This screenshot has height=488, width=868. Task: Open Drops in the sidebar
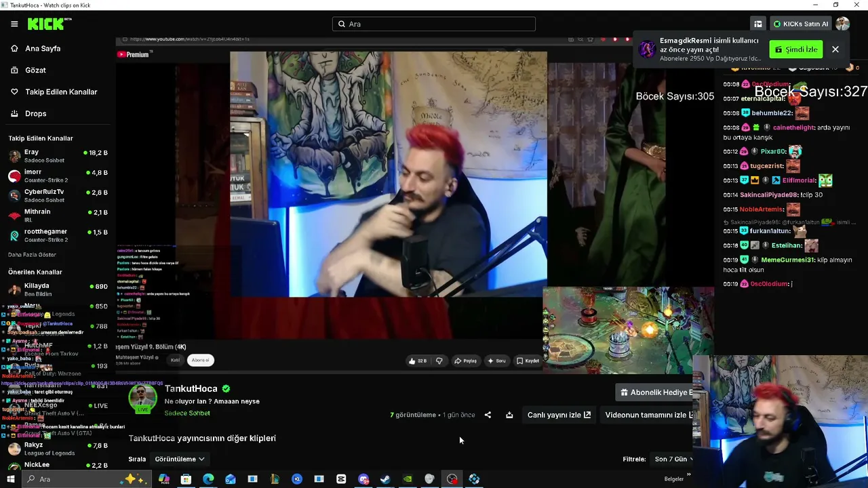[x=36, y=114]
